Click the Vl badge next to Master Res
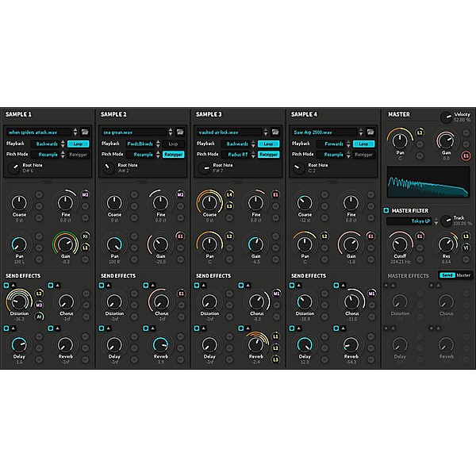This screenshot has width=476, height=476. point(465,248)
